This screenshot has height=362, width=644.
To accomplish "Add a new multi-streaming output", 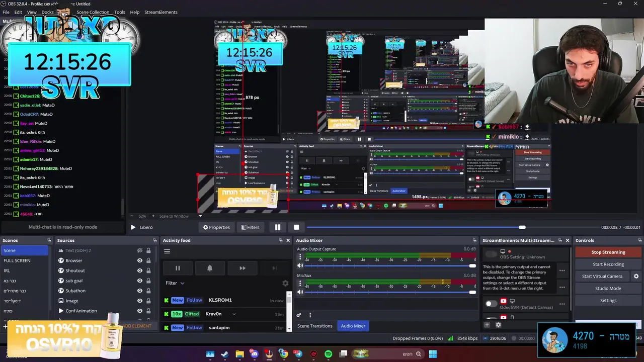I will tap(487, 325).
